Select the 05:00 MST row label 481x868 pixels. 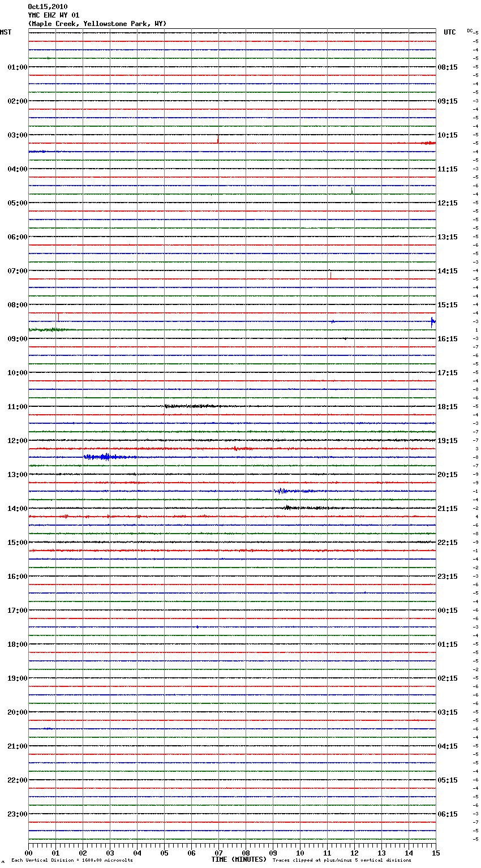(x=17, y=203)
